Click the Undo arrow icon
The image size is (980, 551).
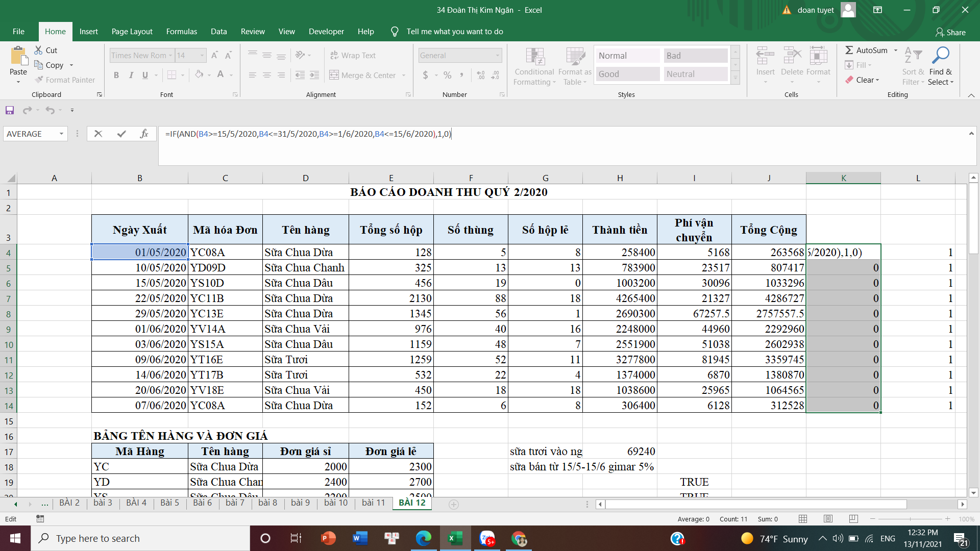pos(50,110)
